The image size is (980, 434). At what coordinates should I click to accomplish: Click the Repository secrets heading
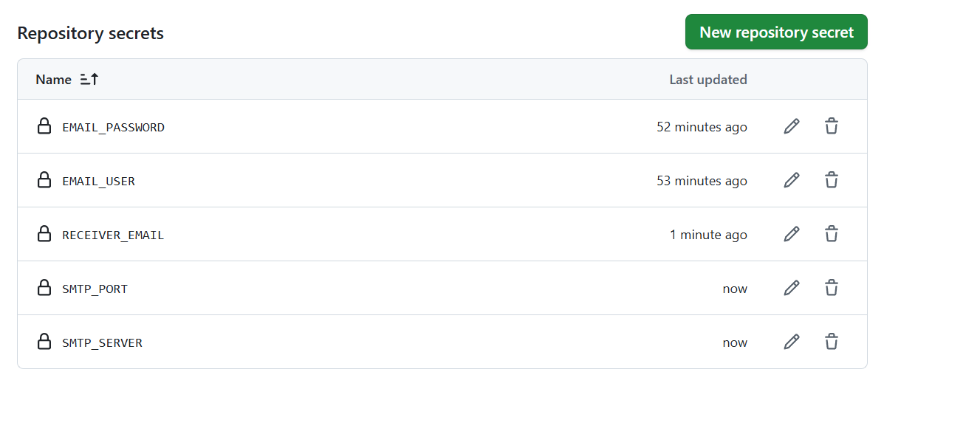[x=90, y=33]
